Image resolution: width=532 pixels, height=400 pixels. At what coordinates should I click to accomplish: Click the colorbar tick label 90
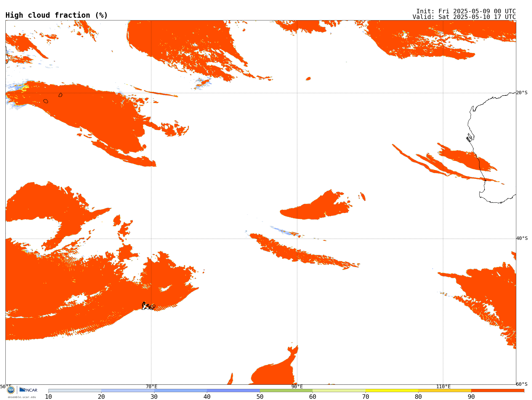(471, 397)
